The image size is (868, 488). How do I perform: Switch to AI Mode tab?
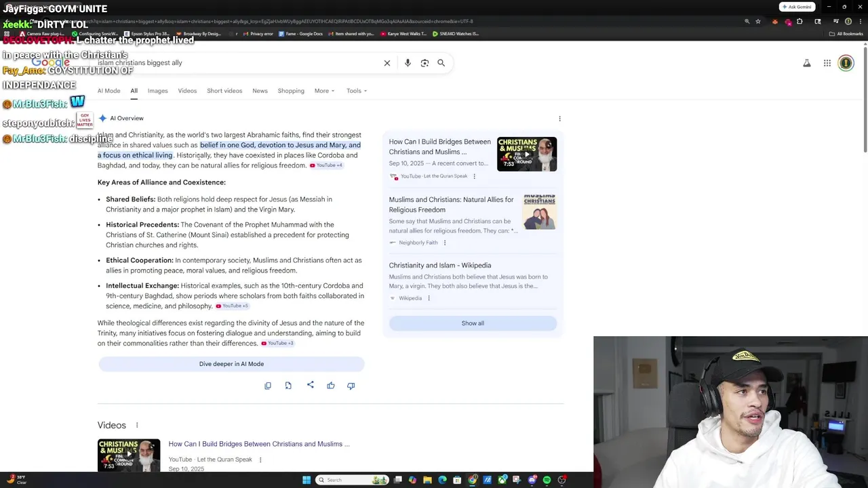[x=108, y=91]
